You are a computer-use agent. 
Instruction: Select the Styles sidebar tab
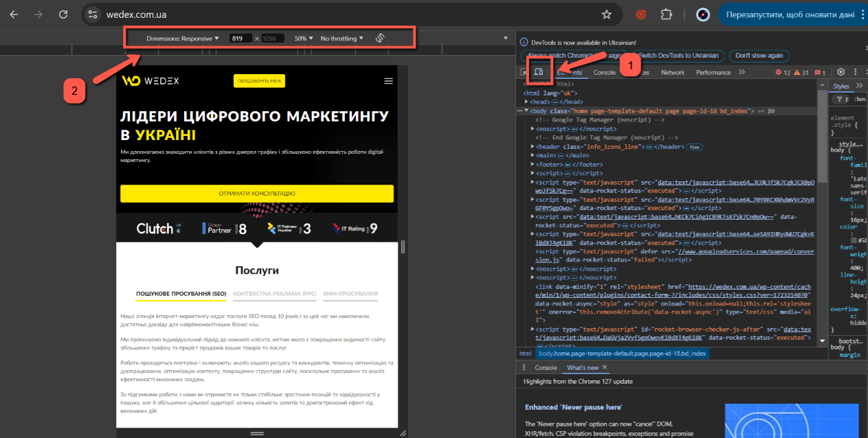(x=841, y=86)
